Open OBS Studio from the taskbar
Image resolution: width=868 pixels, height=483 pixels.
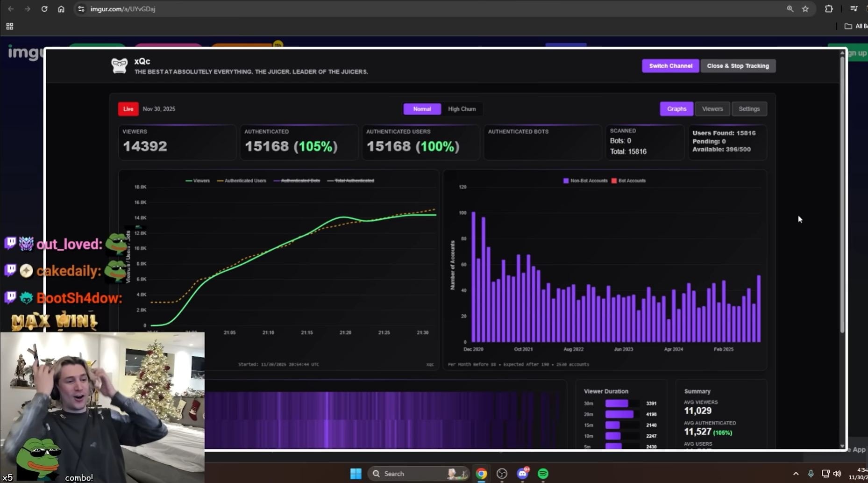click(502, 474)
